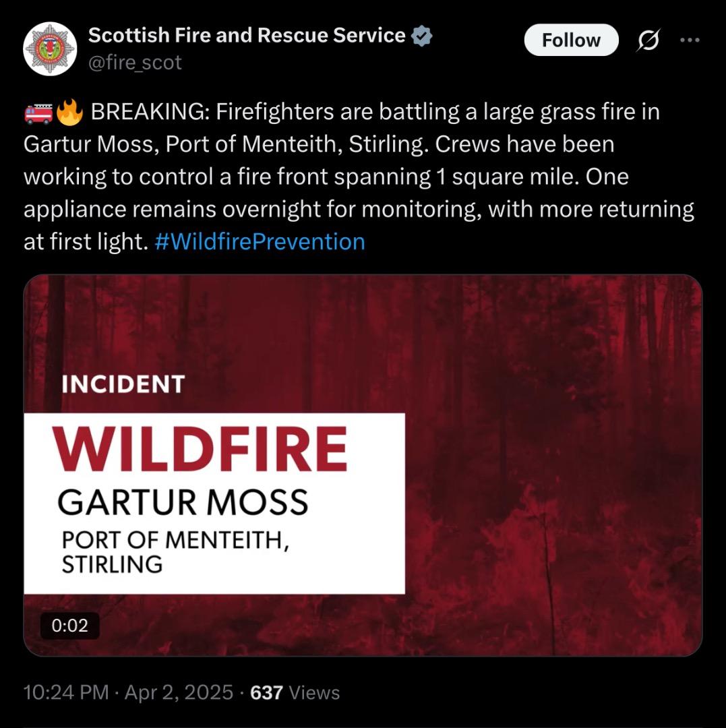
Task: View the 637 Views count
Action: pyautogui.click(x=295, y=692)
